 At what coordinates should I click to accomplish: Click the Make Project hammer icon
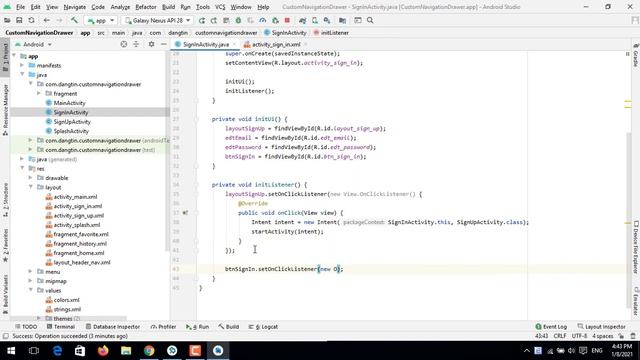point(74,20)
